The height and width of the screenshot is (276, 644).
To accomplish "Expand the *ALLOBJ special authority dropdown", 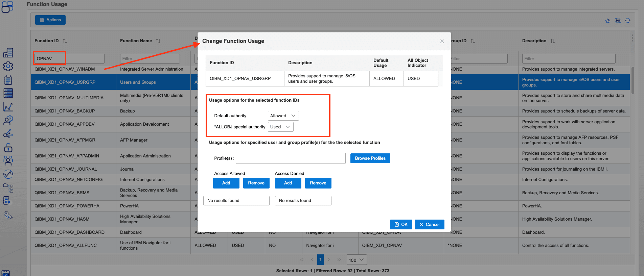I will pos(280,127).
